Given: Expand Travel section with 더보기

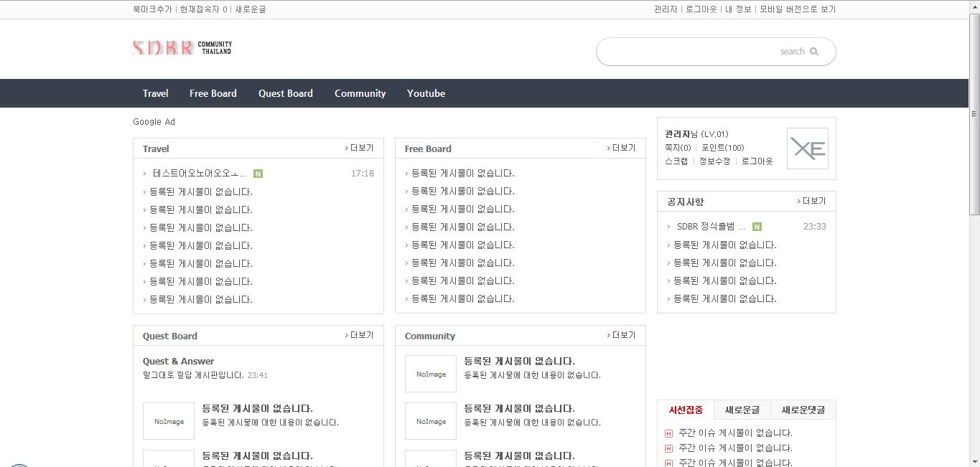Looking at the screenshot, I should pos(359,148).
